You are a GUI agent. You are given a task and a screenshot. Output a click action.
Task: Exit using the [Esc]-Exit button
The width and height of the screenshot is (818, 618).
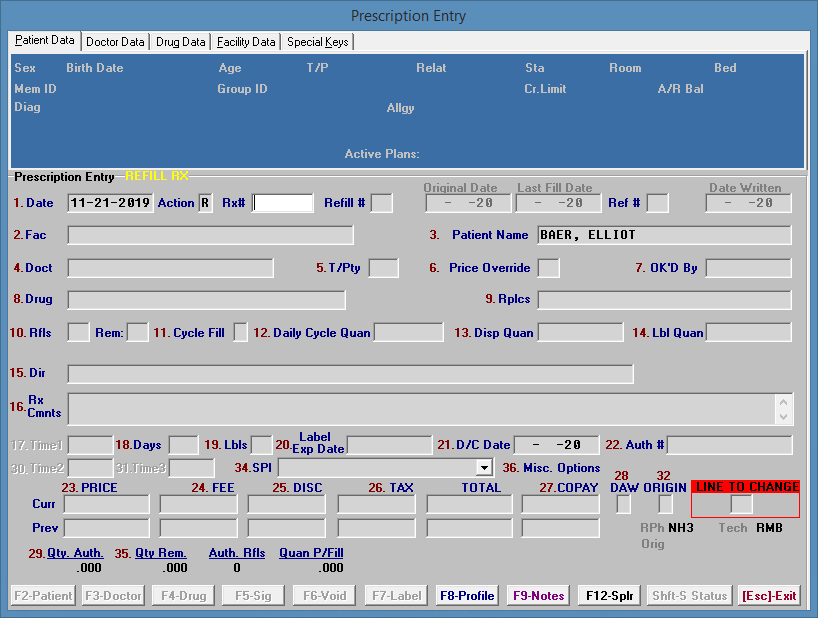point(769,595)
